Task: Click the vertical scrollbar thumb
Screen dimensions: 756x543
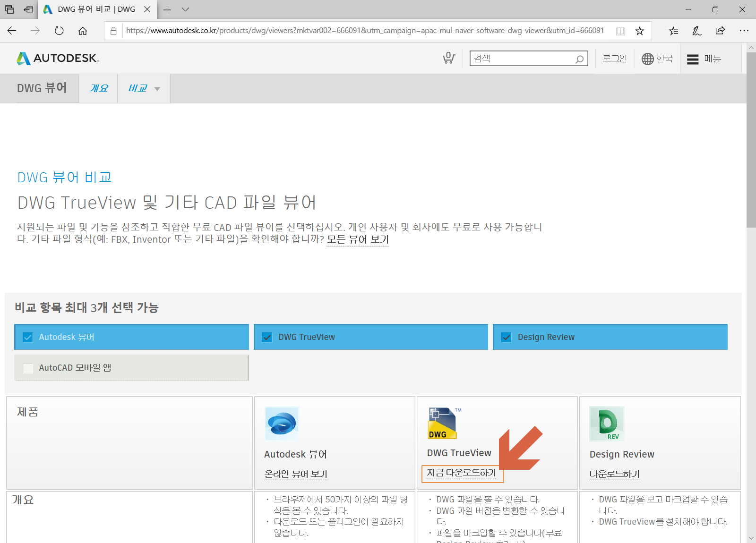Action: 751,140
